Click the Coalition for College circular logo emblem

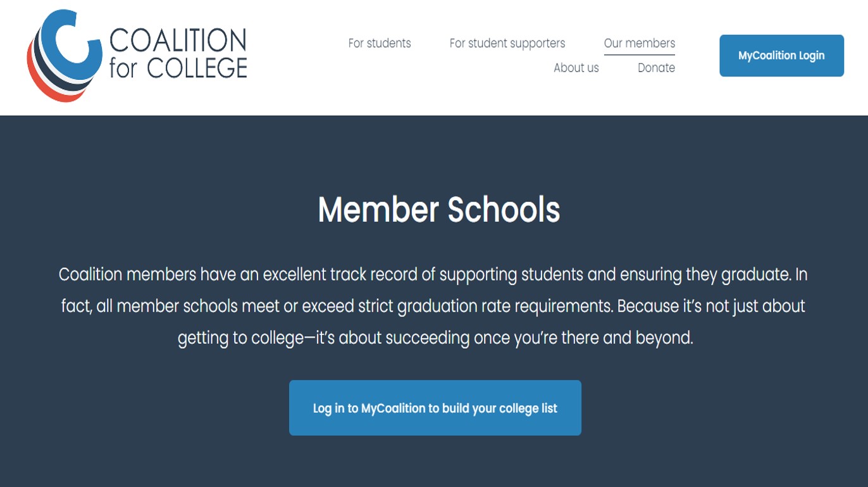tap(64, 55)
